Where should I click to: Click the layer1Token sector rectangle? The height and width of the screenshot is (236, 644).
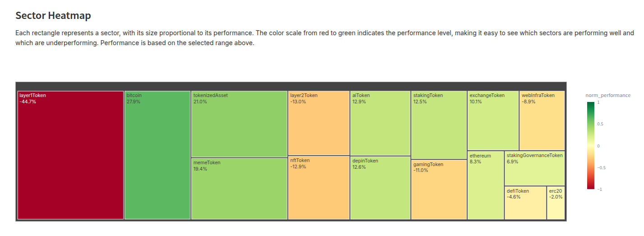[70, 155]
